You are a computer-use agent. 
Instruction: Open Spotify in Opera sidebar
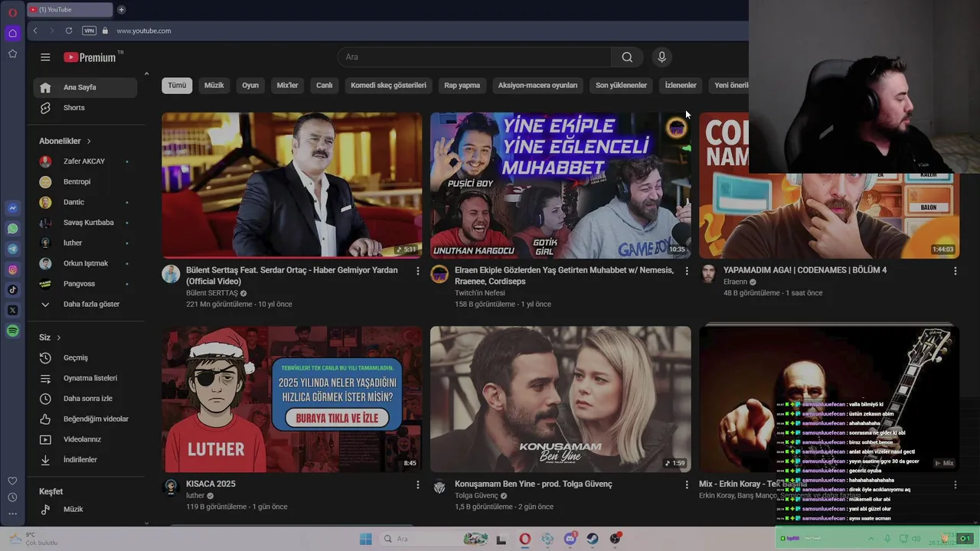pos(12,331)
